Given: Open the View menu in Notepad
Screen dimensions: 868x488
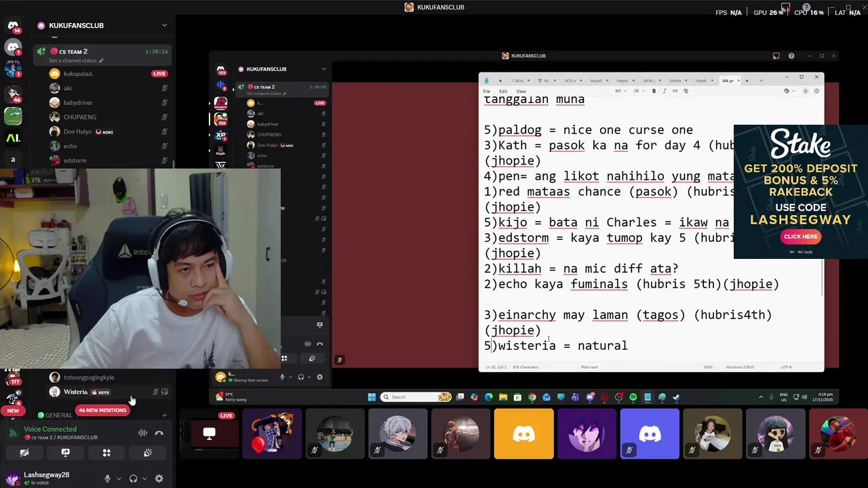Looking at the screenshot, I should (521, 91).
